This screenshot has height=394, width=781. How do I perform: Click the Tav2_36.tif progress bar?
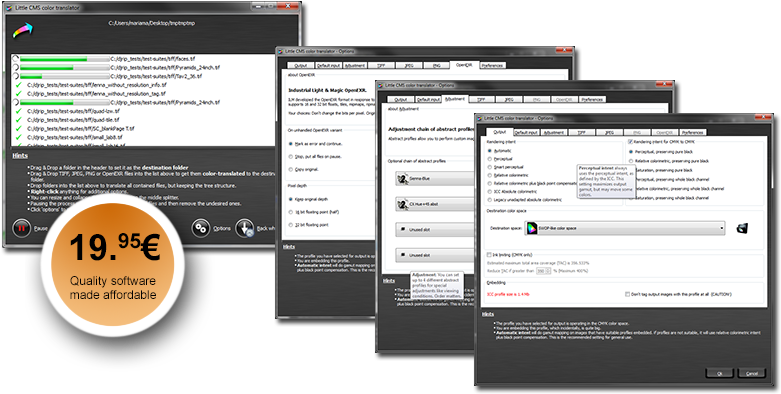(64, 76)
